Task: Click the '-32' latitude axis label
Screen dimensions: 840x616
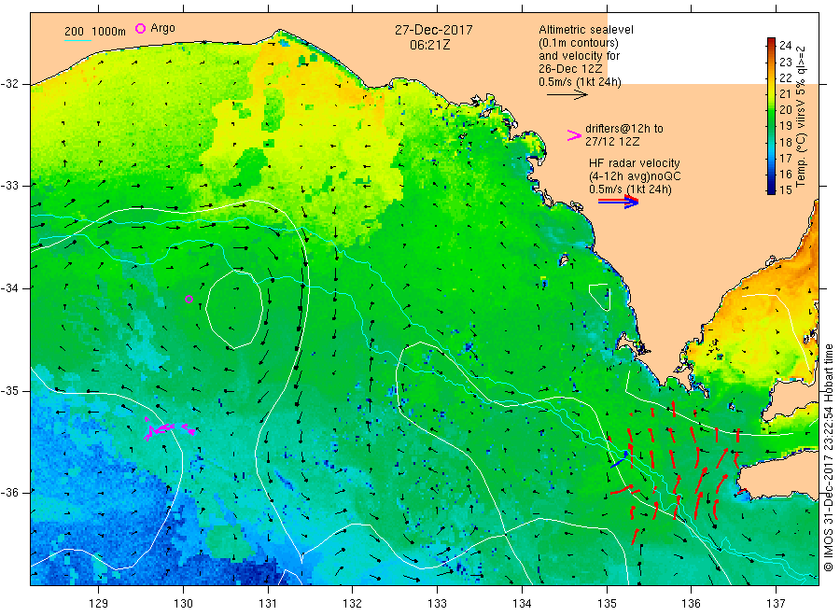Action: coord(9,84)
